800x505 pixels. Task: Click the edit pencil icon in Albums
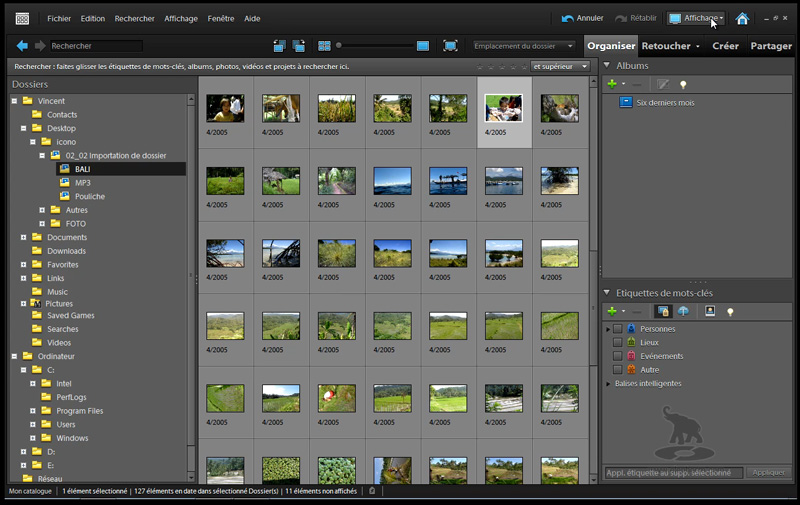pos(663,84)
